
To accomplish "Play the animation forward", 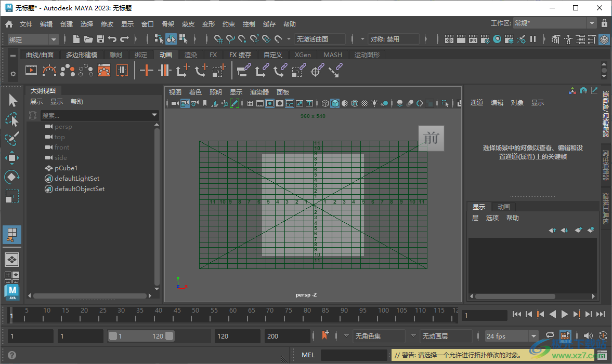I will [x=564, y=314].
